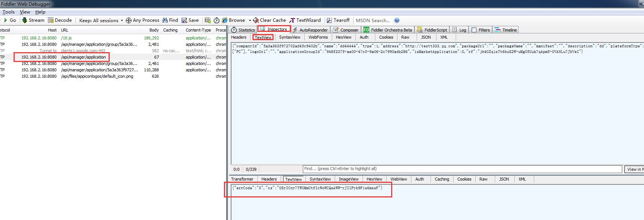Select request Raw inspector tab

(x=405, y=37)
